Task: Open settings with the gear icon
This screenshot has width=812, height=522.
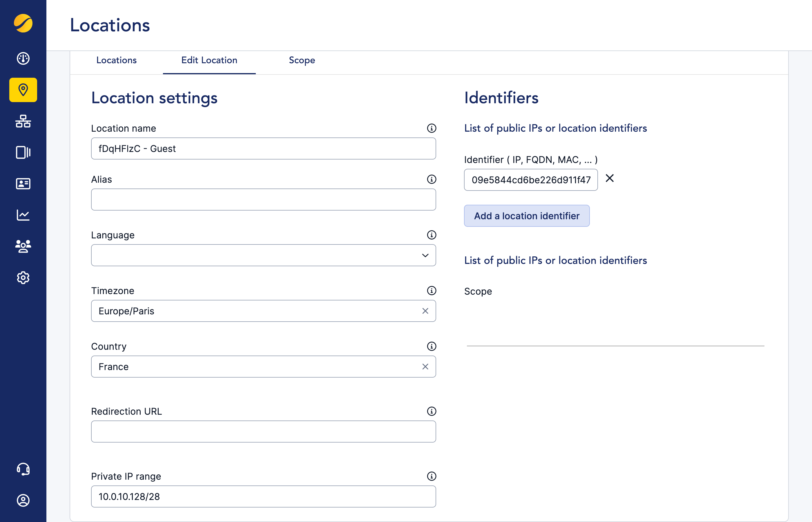Action: tap(23, 277)
